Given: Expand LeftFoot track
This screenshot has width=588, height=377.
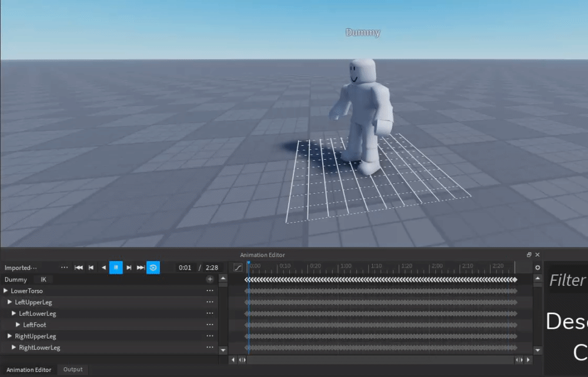Looking at the screenshot, I should pyautogui.click(x=18, y=324).
